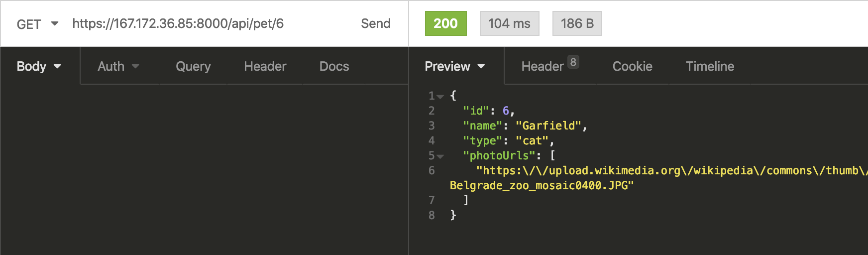Screen dimensions: 868x255
Task: Open the Body type dropdown
Action: [39, 66]
